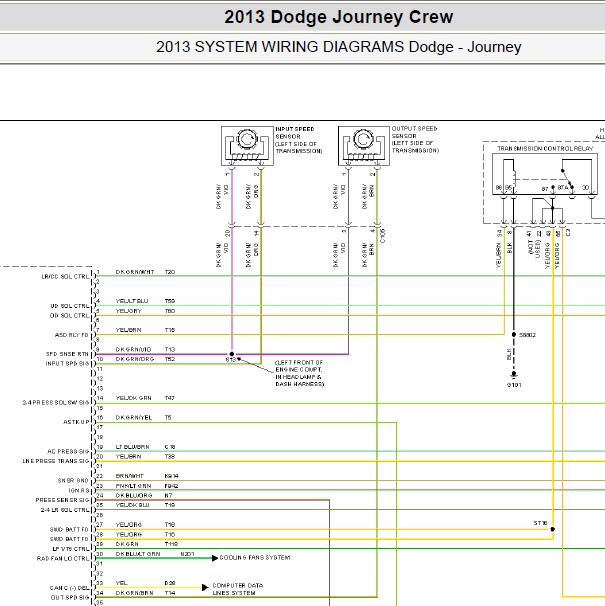Select wire color 'BRN/WHT' on pin 22
Screen dimensions: 605x606
point(130,476)
